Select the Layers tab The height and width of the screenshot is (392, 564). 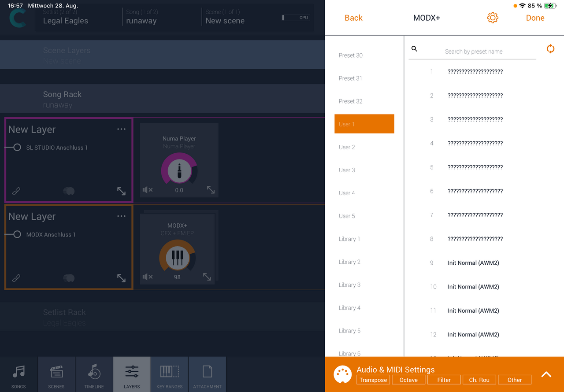pos(132,374)
